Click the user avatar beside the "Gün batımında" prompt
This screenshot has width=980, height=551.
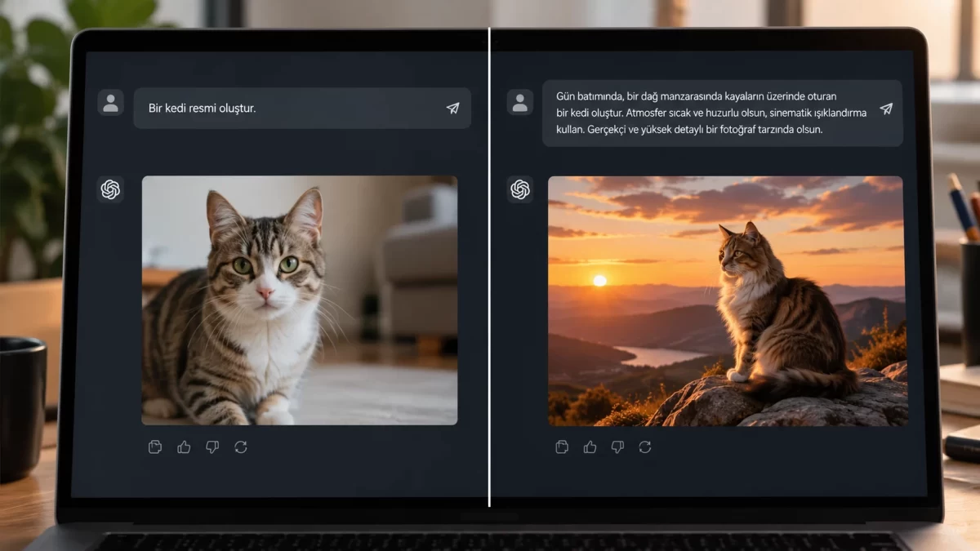tap(519, 102)
